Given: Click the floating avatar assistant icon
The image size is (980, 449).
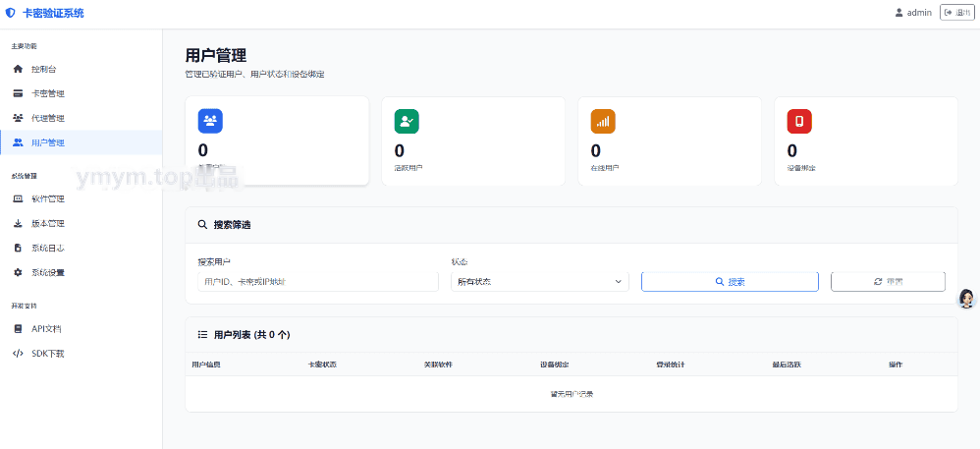Looking at the screenshot, I should 967,299.
